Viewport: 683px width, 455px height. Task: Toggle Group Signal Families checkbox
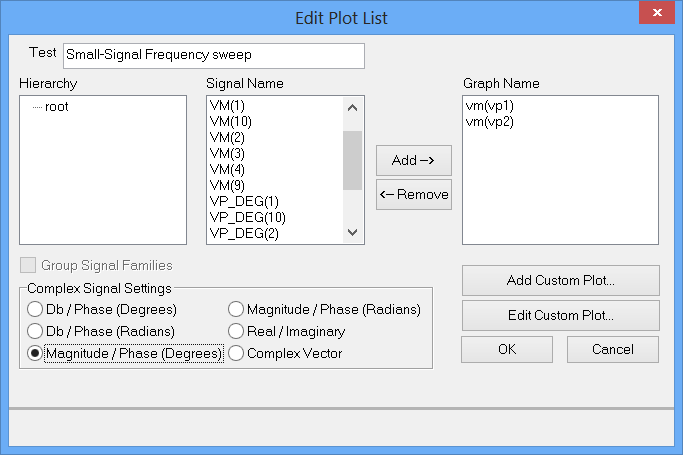coord(27,266)
